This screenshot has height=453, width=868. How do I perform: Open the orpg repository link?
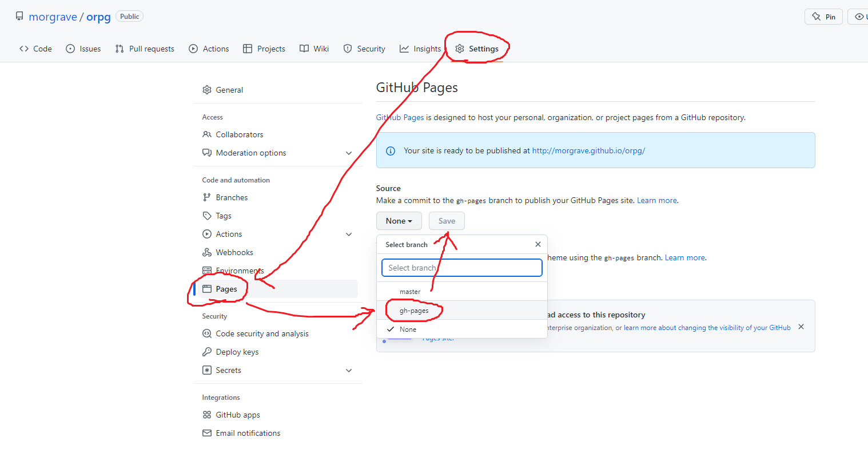[x=98, y=17]
